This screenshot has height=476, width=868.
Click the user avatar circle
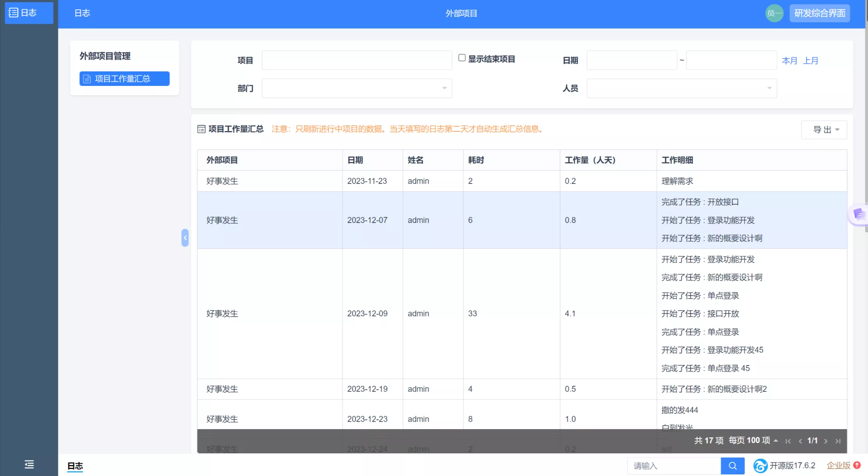pyautogui.click(x=774, y=13)
